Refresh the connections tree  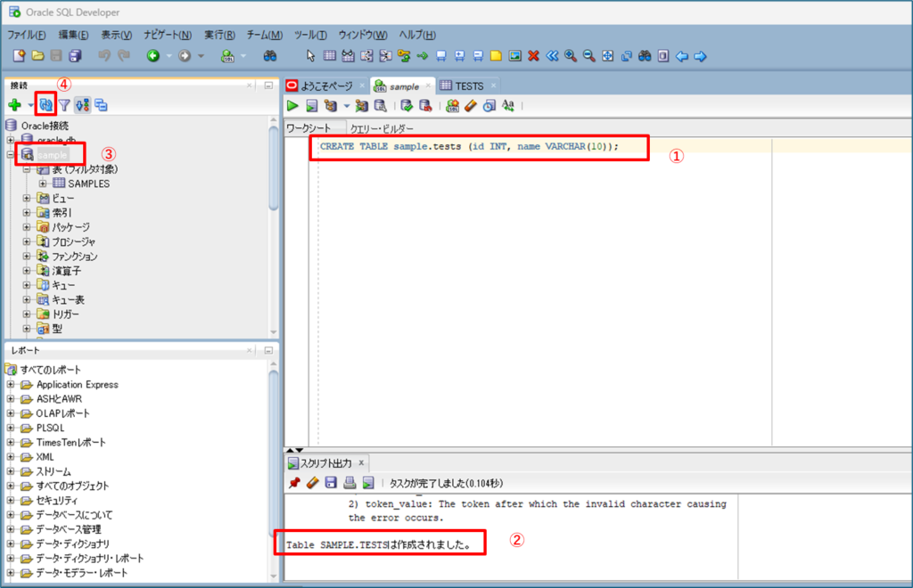45,105
